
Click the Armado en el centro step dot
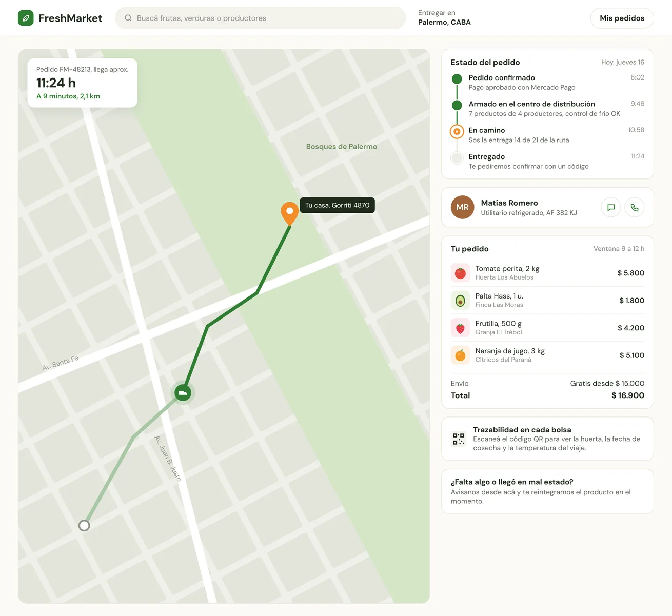[457, 105]
